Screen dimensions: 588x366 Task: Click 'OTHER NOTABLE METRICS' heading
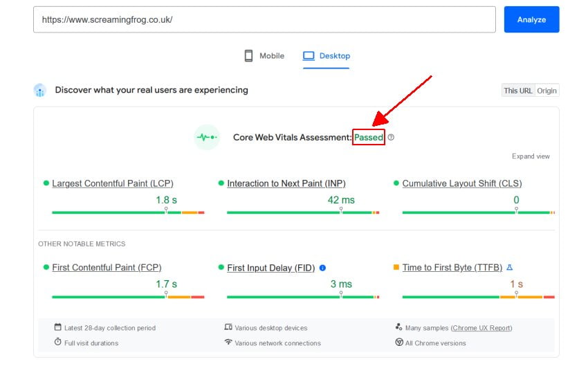point(82,244)
